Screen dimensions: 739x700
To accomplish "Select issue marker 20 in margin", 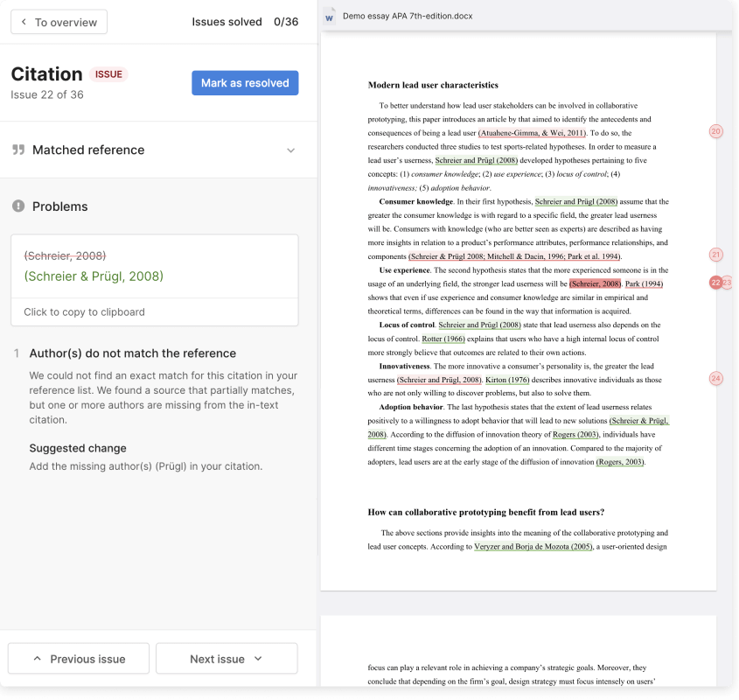I will [x=715, y=131].
